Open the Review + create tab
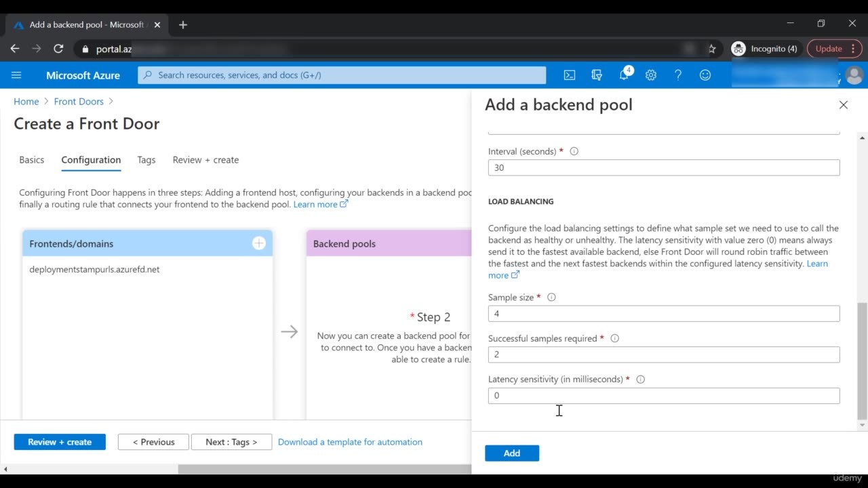 point(205,160)
